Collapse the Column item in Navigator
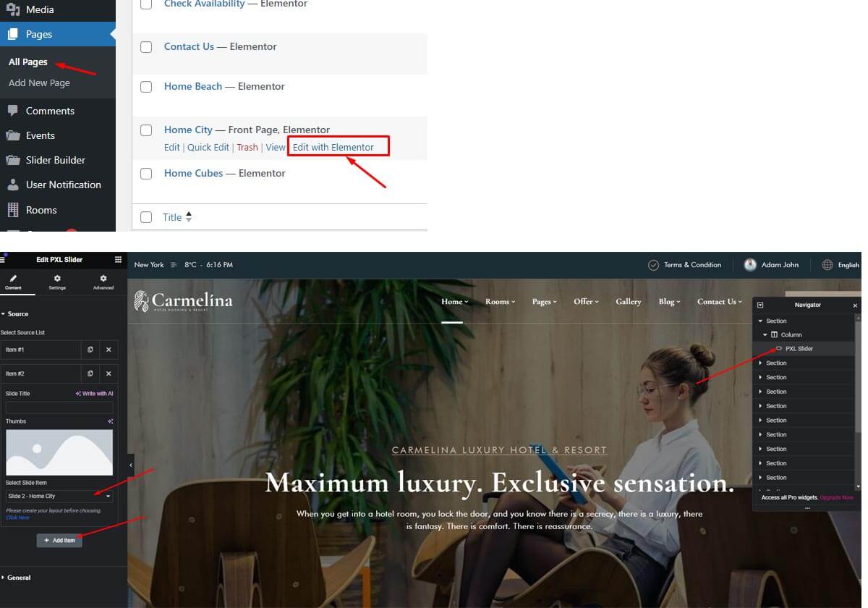868x608 pixels. click(x=765, y=335)
